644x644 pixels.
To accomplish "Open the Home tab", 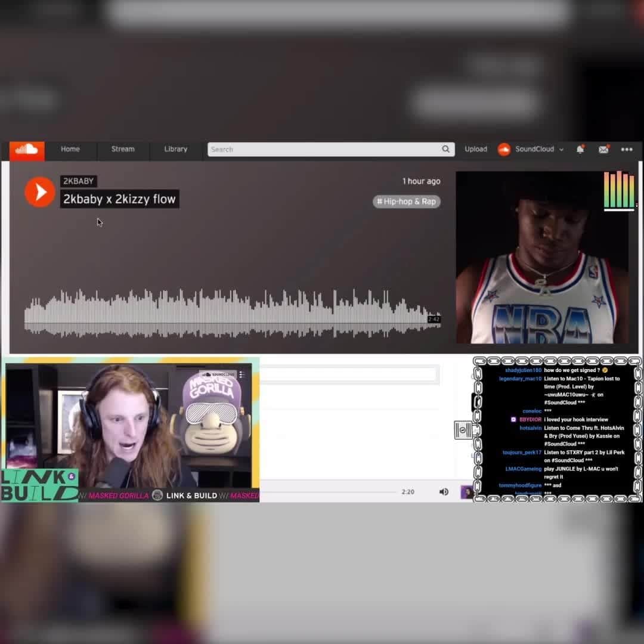I will (x=70, y=149).
